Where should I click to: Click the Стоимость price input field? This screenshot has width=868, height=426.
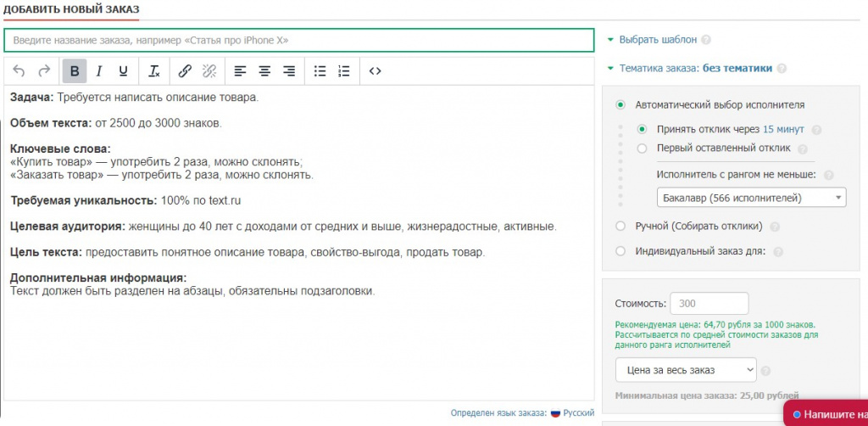[x=709, y=304]
